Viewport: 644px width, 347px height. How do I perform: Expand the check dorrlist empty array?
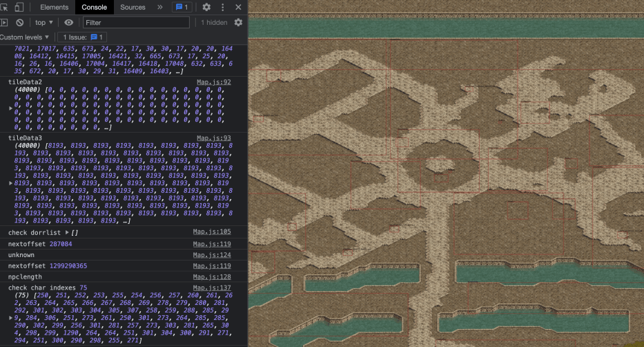click(67, 232)
